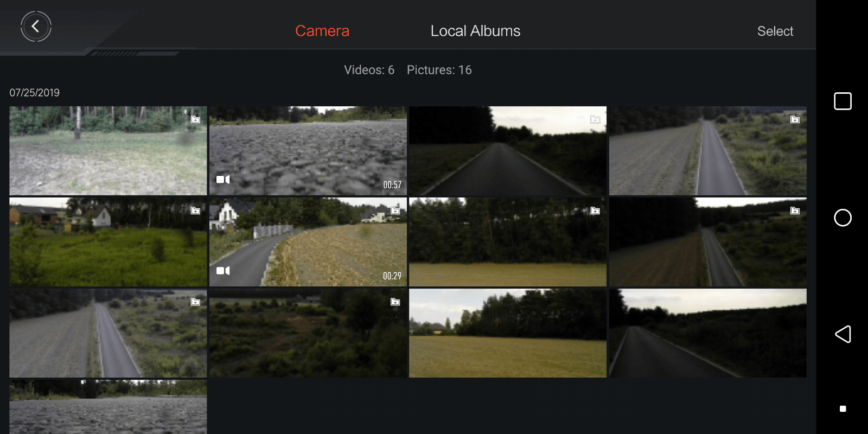This screenshot has height=434, width=868.
Task: Play the 00:29 curved road video
Action: [308, 242]
